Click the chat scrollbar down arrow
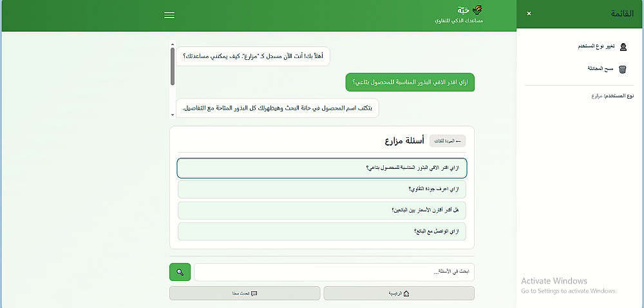Screen dimensions: 644x308 (173, 114)
